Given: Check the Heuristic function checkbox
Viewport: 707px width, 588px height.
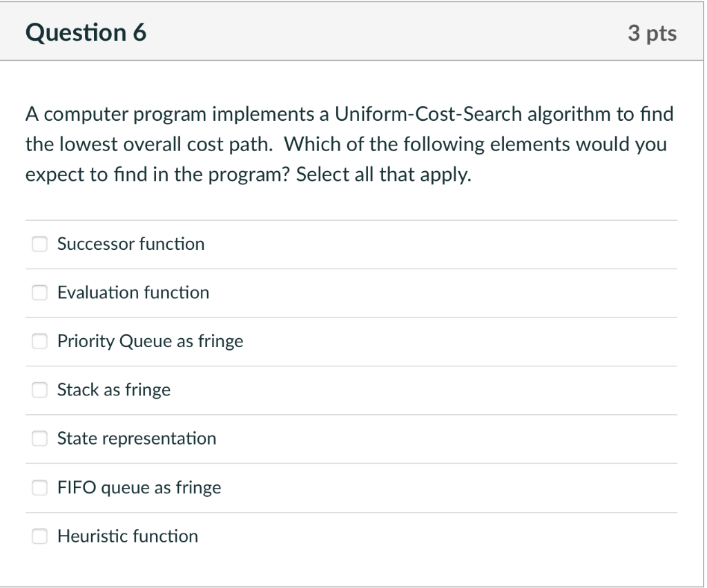Looking at the screenshot, I should 39,536.
